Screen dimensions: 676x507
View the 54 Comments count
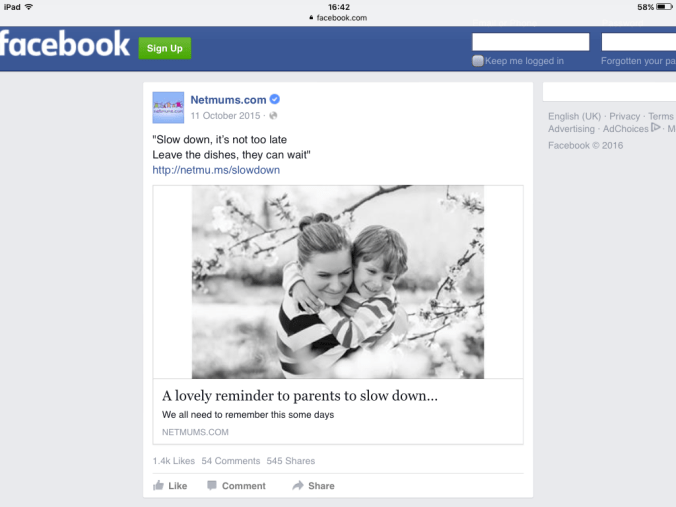231,461
